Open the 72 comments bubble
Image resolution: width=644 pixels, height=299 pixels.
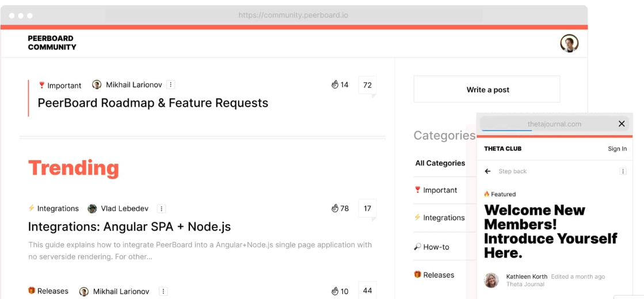(x=368, y=86)
